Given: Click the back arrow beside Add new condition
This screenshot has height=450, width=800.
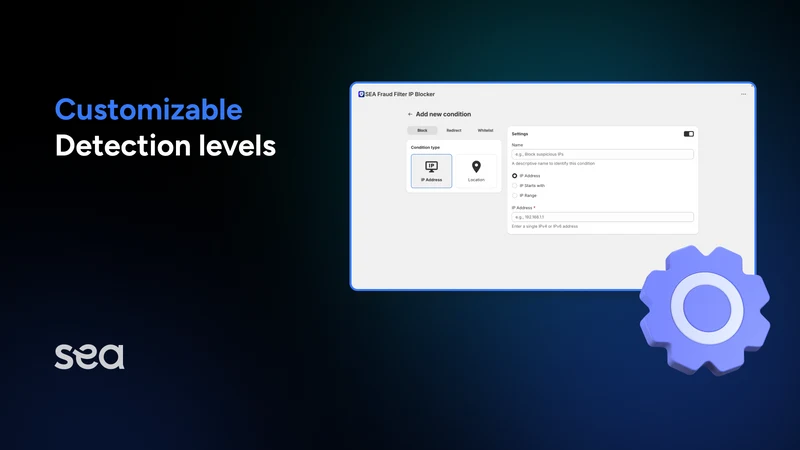Looking at the screenshot, I should click(410, 114).
